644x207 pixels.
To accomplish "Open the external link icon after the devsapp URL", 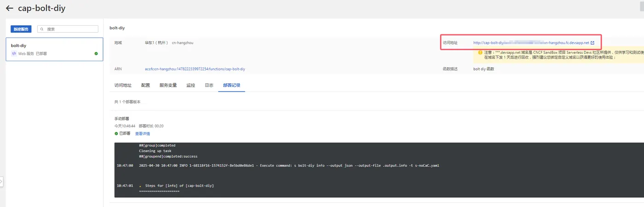I will point(592,43).
